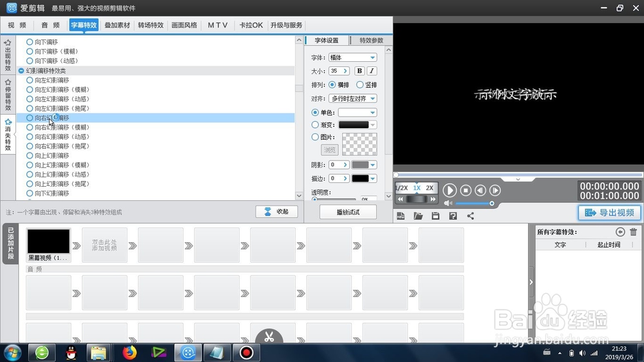Click the 收起 collapse button
Viewport: 644px width, 362px height.
276,212
